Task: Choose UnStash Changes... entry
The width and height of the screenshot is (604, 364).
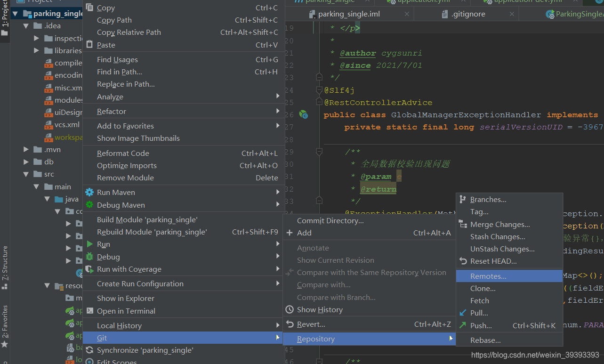Action: point(509,249)
